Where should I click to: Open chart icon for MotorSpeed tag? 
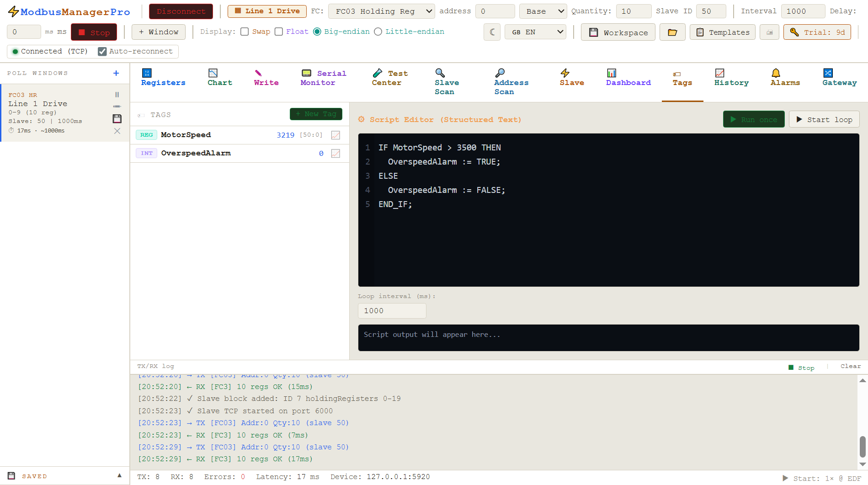[x=335, y=135]
